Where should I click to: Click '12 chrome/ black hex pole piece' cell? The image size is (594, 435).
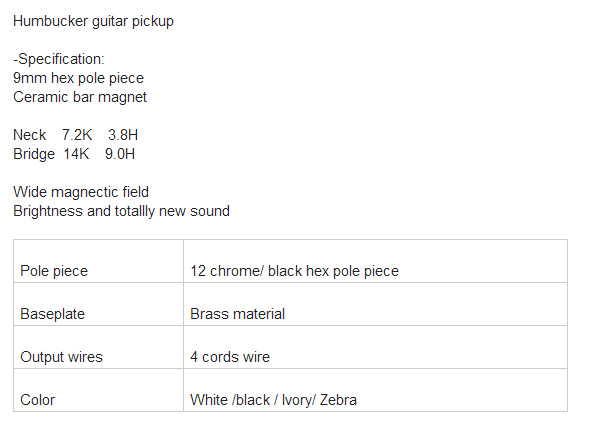pyautogui.click(x=375, y=261)
